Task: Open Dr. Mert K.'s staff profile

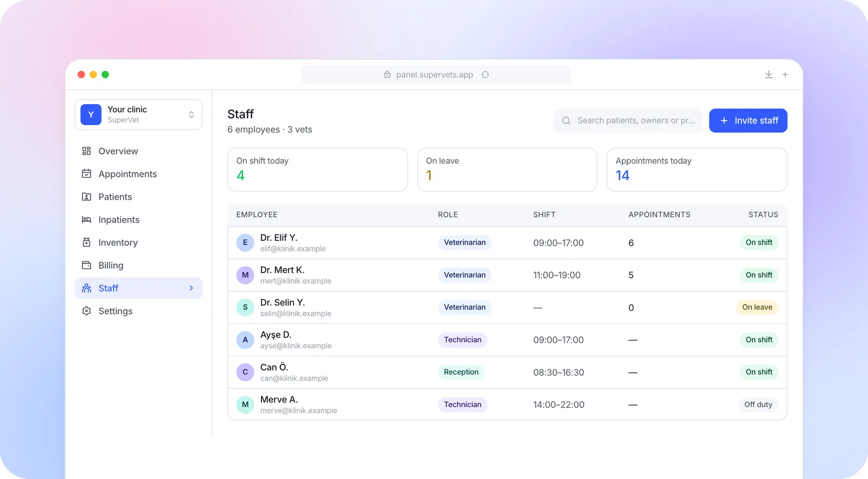Action: 507,275
